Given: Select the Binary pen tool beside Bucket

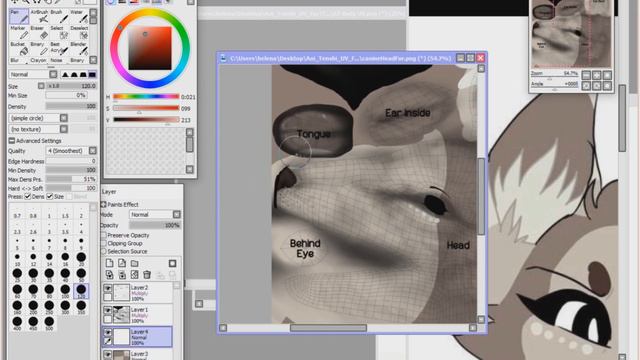Looking at the screenshot, I should point(39,49).
